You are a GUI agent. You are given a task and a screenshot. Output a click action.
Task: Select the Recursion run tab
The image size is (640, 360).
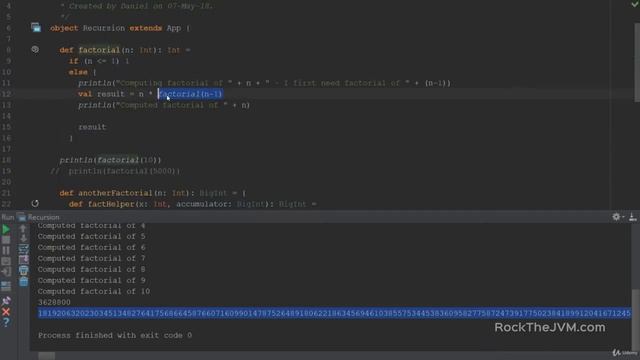click(x=39, y=217)
